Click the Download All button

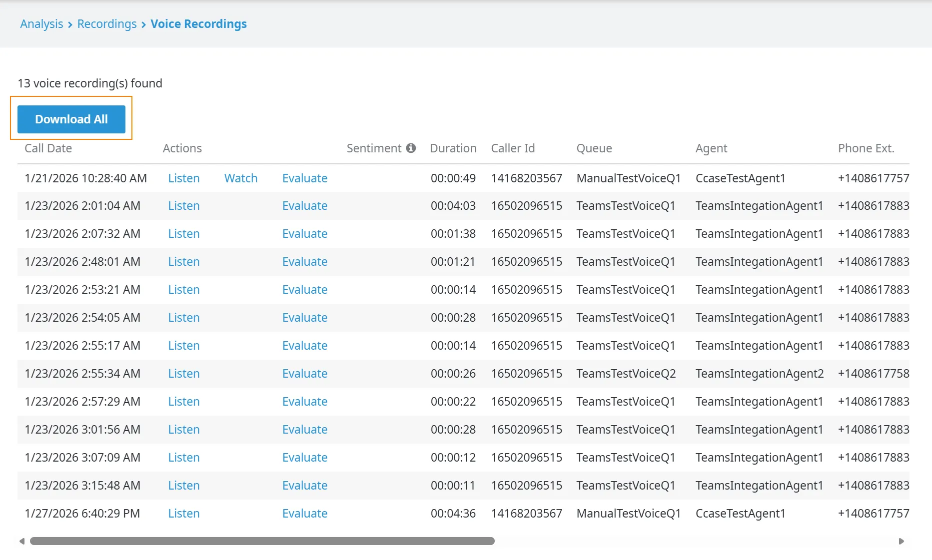pos(71,119)
